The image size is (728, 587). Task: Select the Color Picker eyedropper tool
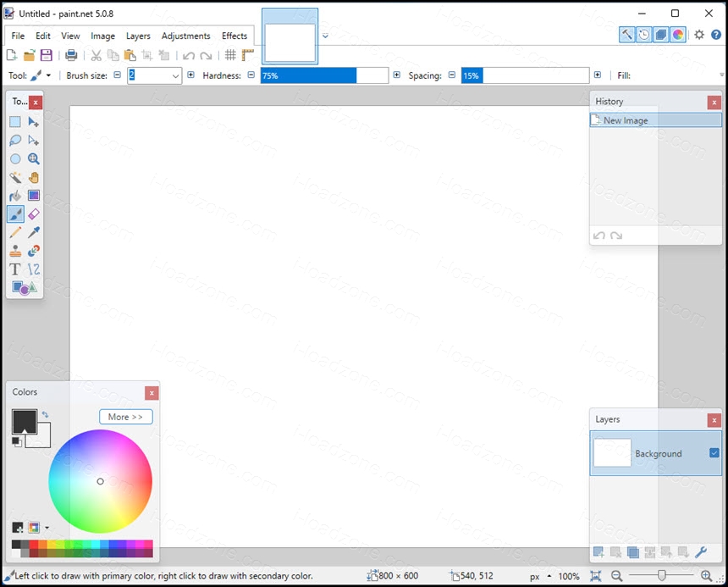(x=33, y=232)
